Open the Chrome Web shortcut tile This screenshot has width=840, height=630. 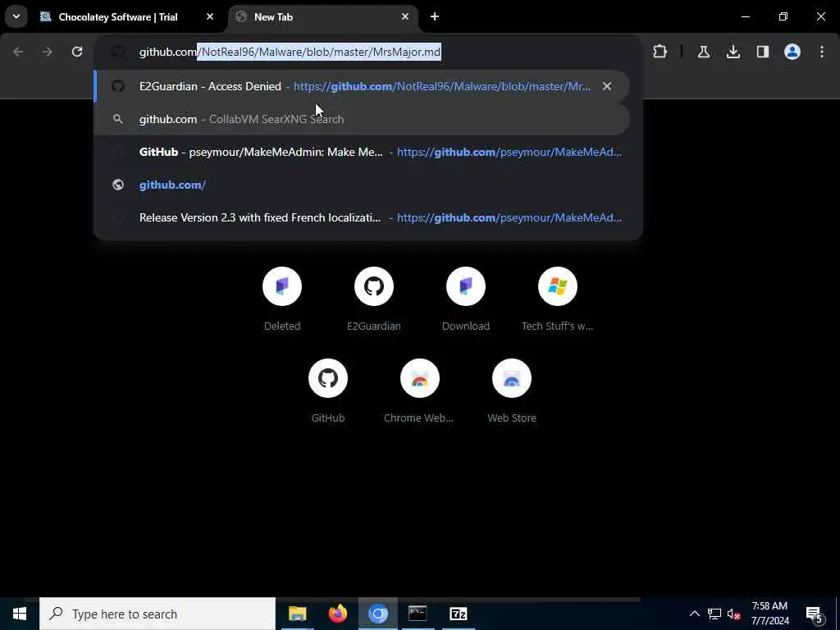click(419, 391)
